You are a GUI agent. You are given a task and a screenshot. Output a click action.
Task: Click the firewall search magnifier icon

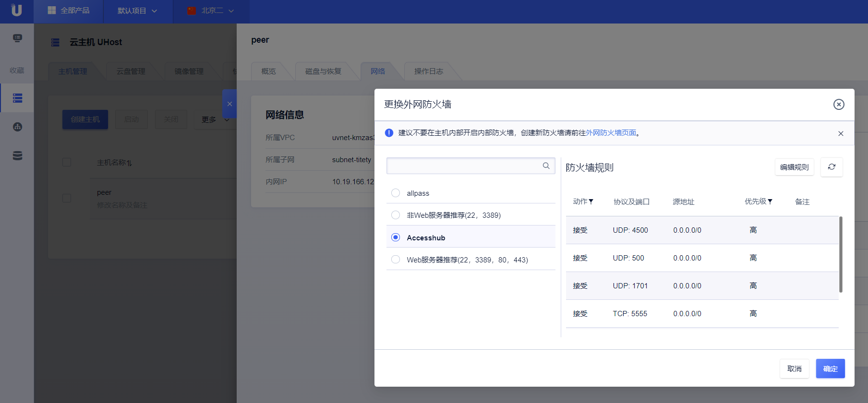(546, 166)
